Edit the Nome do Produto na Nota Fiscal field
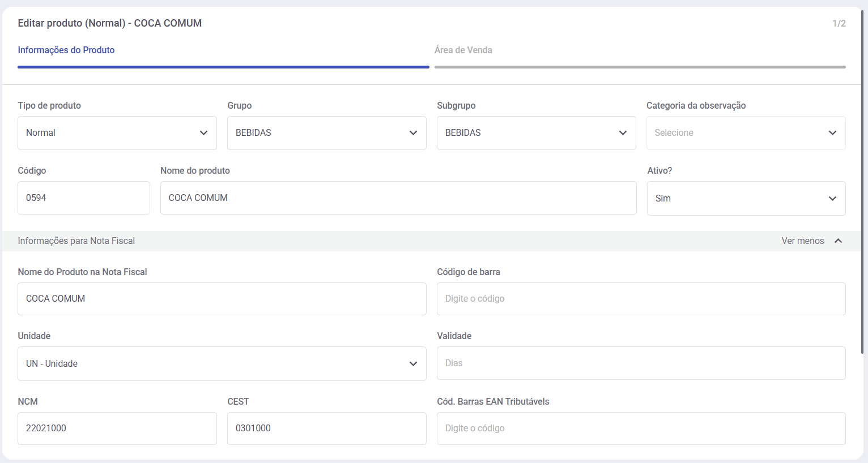This screenshot has height=463, width=868. (x=222, y=299)
